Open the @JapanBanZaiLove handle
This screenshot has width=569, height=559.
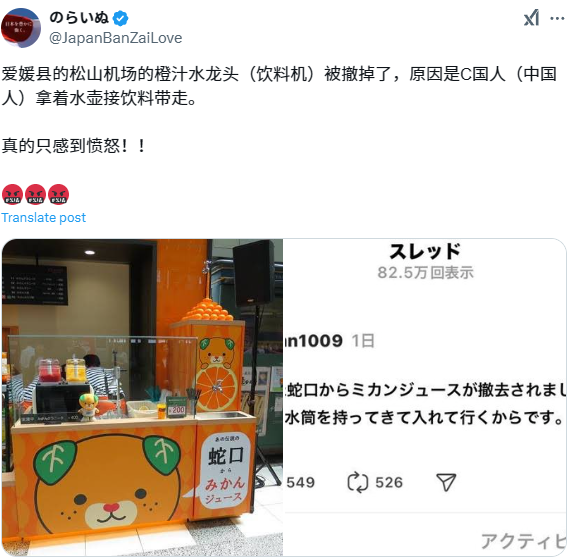(115, 38)
